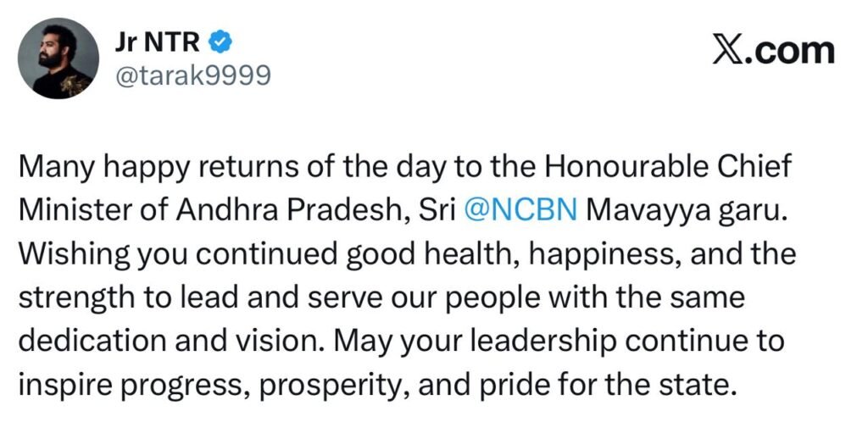Click the X logo at top right
The width and height of the screenshot is (868, 439).
tap(728, 50)
